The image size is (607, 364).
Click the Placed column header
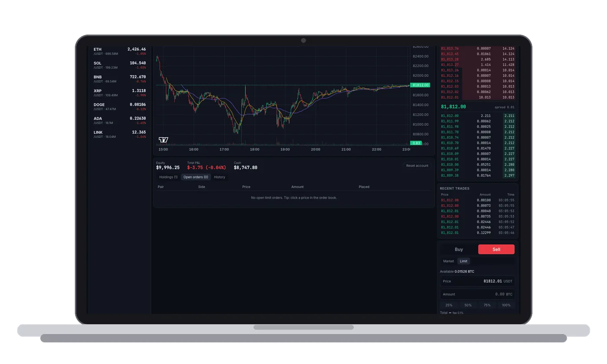click(x=364, y=187)
